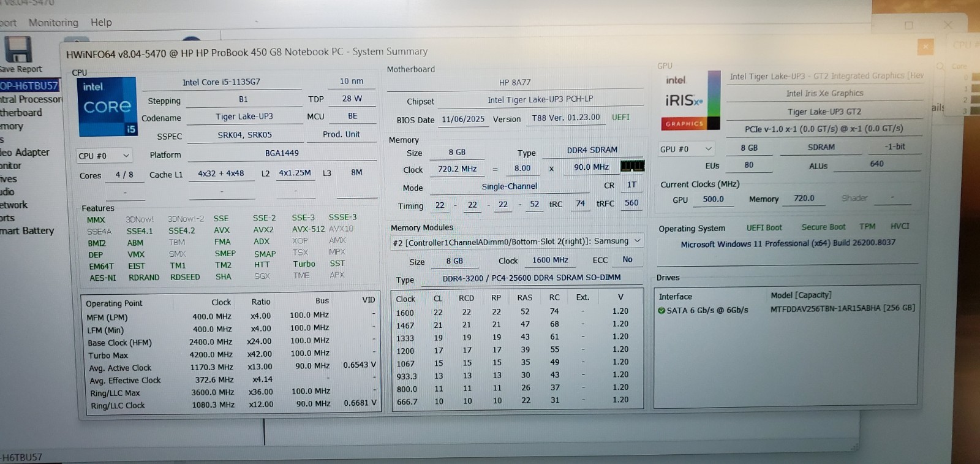
Task: Click the BGA1449 platform value
Action: coord(282,153)
